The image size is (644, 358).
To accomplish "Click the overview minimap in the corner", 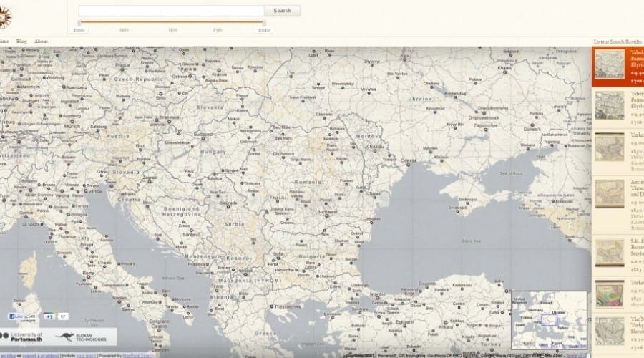I will tap(549, 320).
